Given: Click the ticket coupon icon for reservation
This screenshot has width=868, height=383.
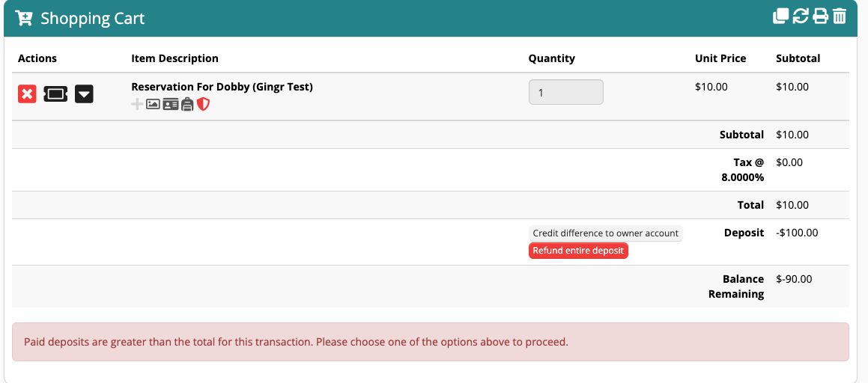Looking at the screenshot, I should [x=55, y=94].
